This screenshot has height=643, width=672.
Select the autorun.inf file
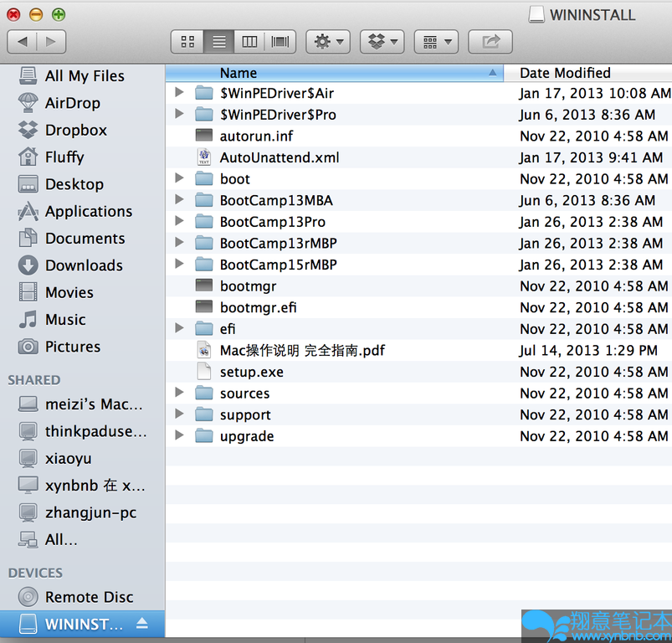pyautogui.click(x=418, y=136)
